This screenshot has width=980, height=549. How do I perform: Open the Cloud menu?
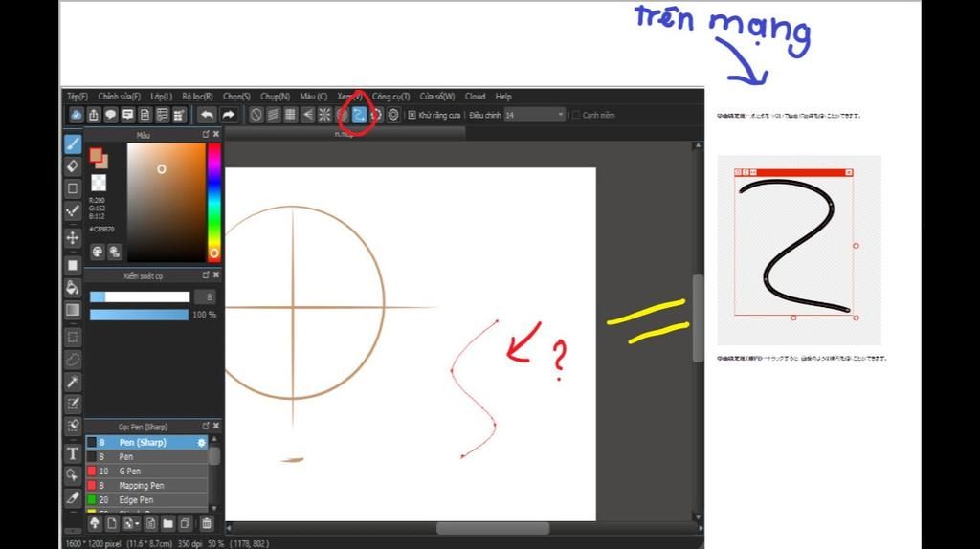(475, 97)
